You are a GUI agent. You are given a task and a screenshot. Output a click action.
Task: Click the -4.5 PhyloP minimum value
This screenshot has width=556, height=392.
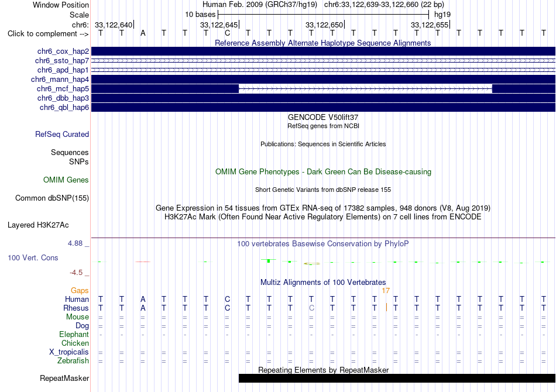pos(76,273)
